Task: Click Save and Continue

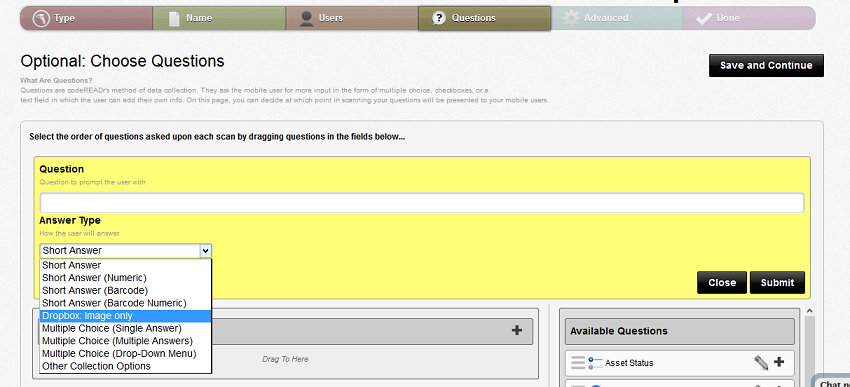Action: point(766,66)
